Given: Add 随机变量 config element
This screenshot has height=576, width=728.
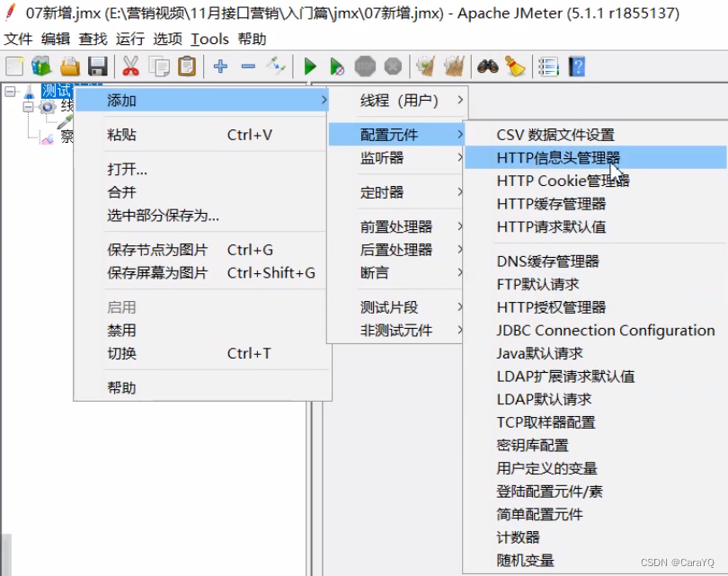Looking at the screenshot, I should (x=596, y=561).
